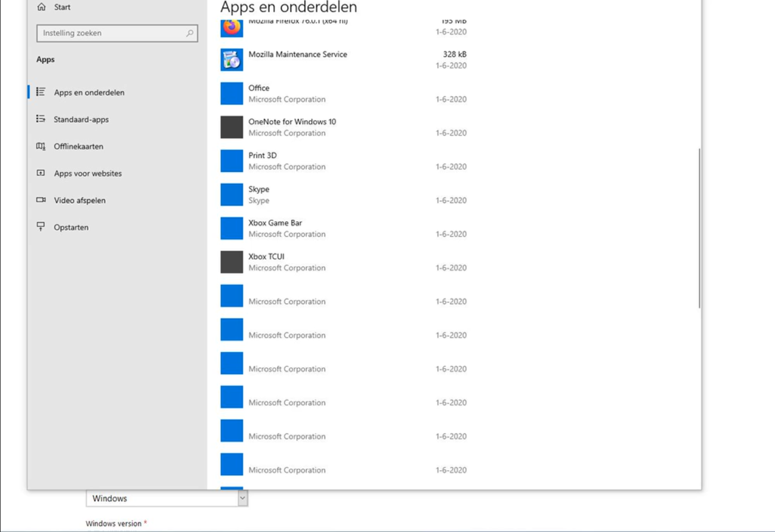775x532 pixels.
Task: Open the Windows dropdown below the Settings window
Action: point(167,498)
